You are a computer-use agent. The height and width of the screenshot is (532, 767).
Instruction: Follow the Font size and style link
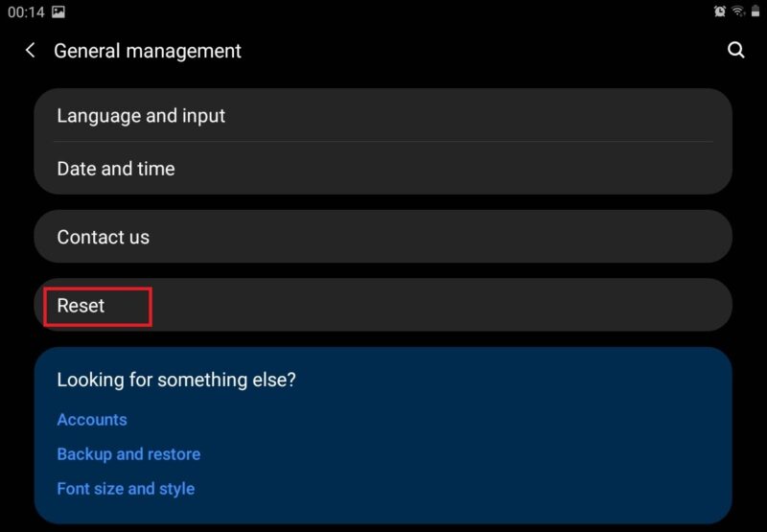point(126,489)
